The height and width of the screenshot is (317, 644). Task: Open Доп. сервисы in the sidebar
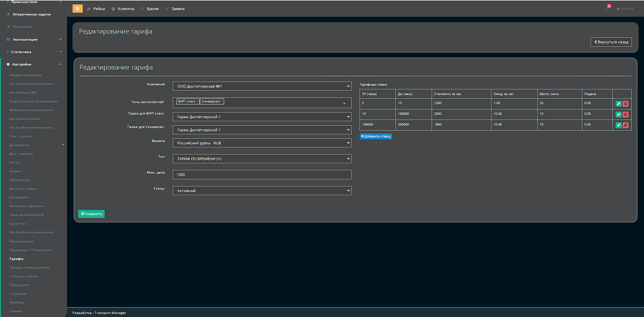[21, 154]
